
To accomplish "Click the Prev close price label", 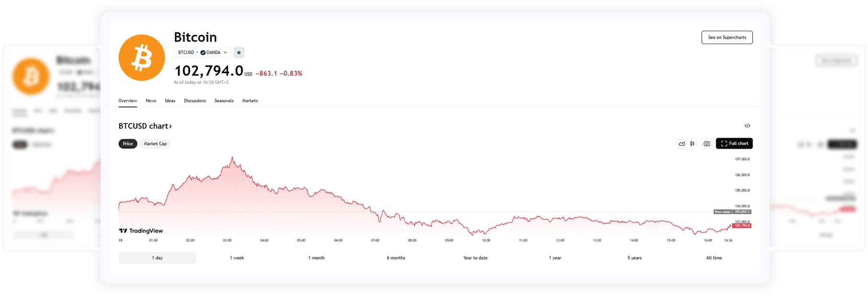I will [732, 212].
